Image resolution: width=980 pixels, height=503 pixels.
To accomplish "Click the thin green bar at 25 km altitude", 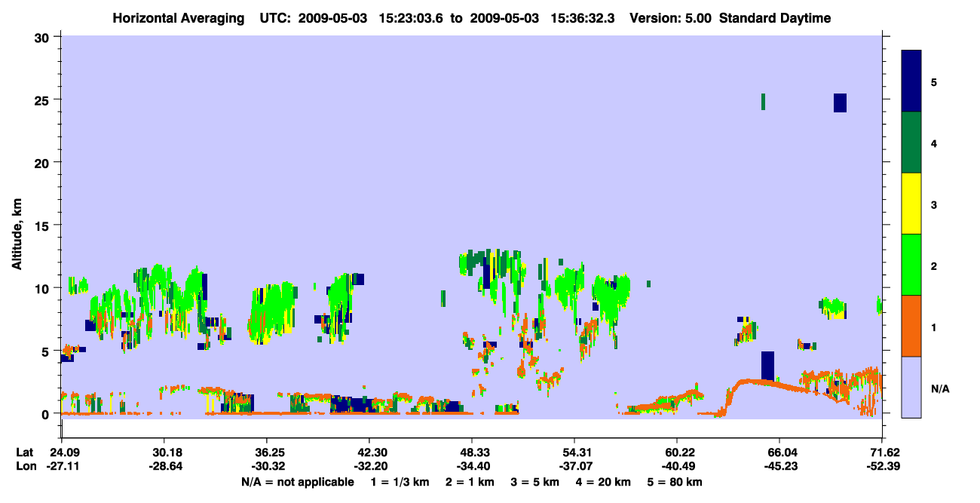I will coord(763,101).
